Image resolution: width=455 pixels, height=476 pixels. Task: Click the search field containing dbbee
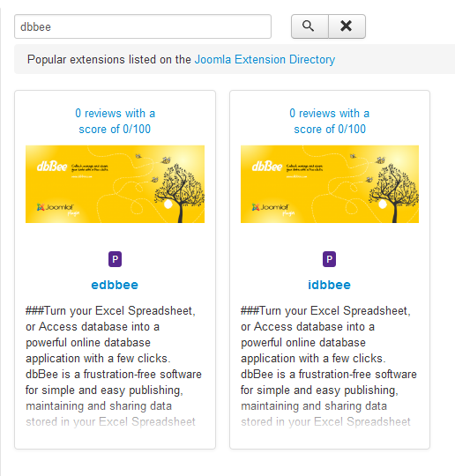143,26
